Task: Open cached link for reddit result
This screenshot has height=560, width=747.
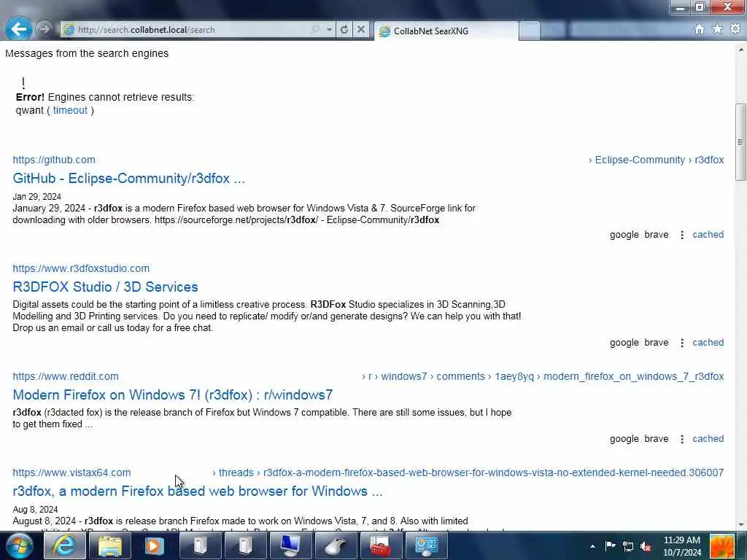Action: pos(708,439)
